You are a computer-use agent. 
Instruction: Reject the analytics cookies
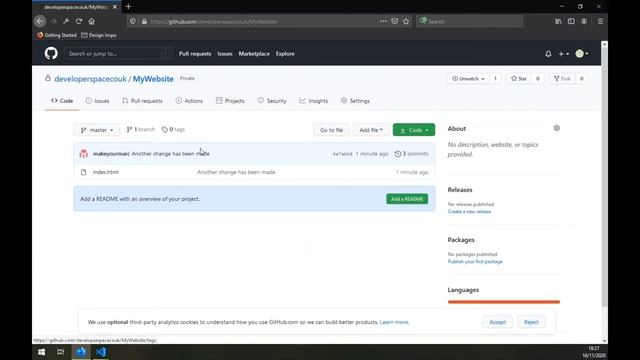pos(531,322)
